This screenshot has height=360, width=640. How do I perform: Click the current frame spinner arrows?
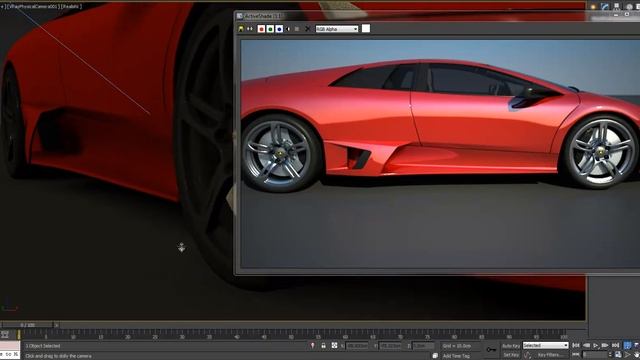pyautogui.click(x=610, y=355)
